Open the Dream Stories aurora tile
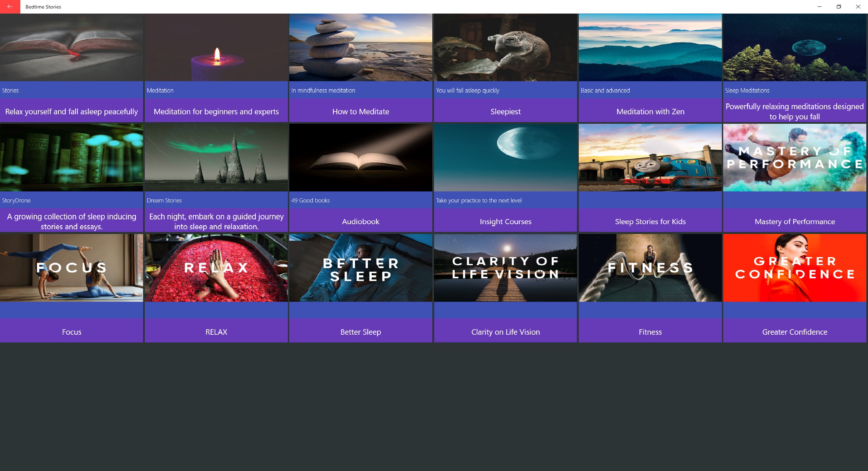 tap(216, 158)
